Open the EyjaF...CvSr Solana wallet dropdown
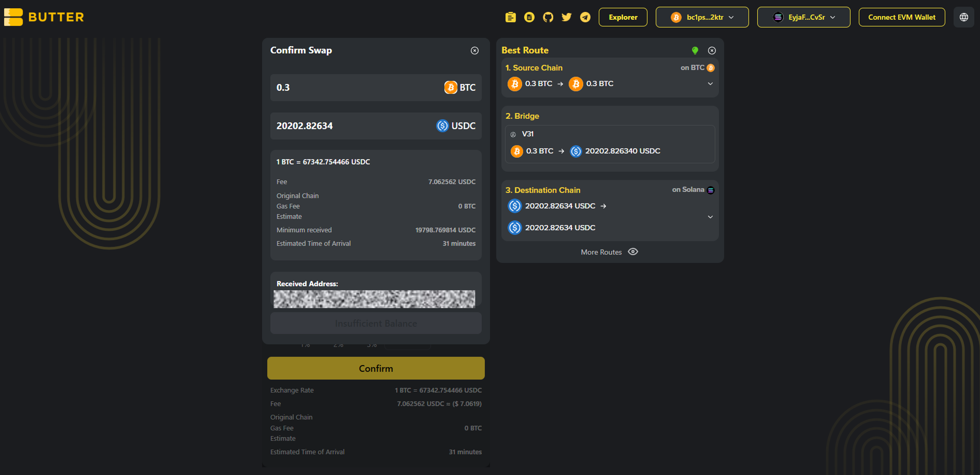Viewport: 980px width, 475px height. pos(804,17)
